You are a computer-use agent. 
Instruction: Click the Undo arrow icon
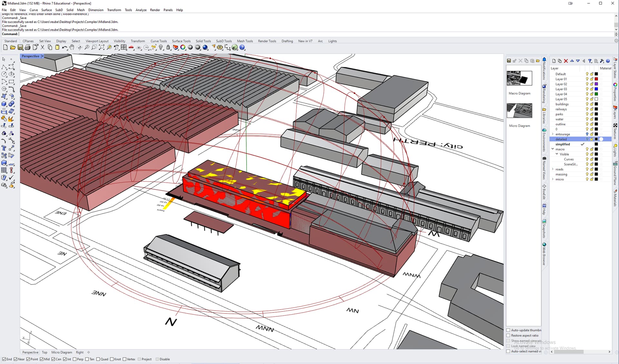pyautogui.click(x=64, y=47)
